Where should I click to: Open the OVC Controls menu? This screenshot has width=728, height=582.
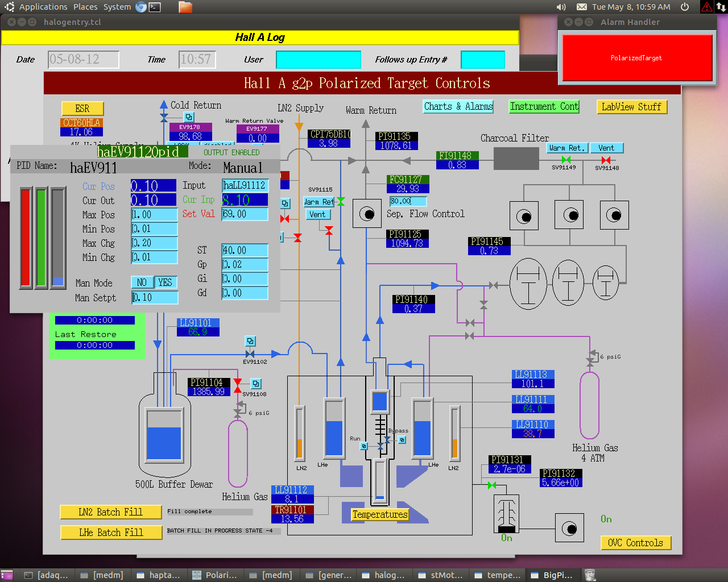click(635, 543)
